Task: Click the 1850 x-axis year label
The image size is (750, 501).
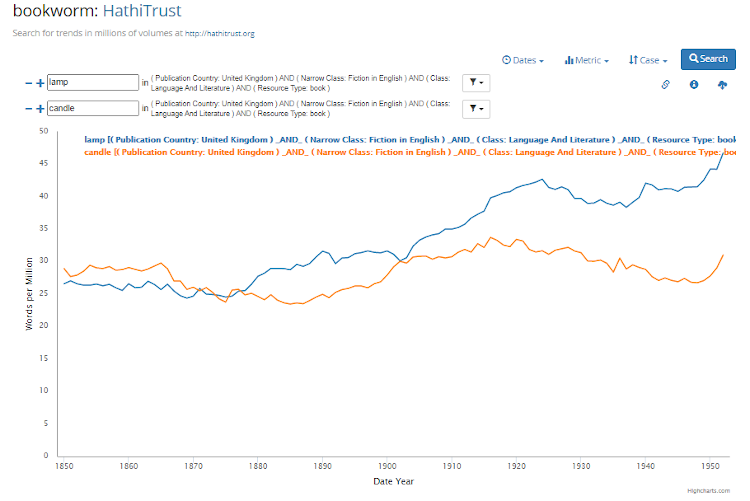Action: (x=64, y=466)
